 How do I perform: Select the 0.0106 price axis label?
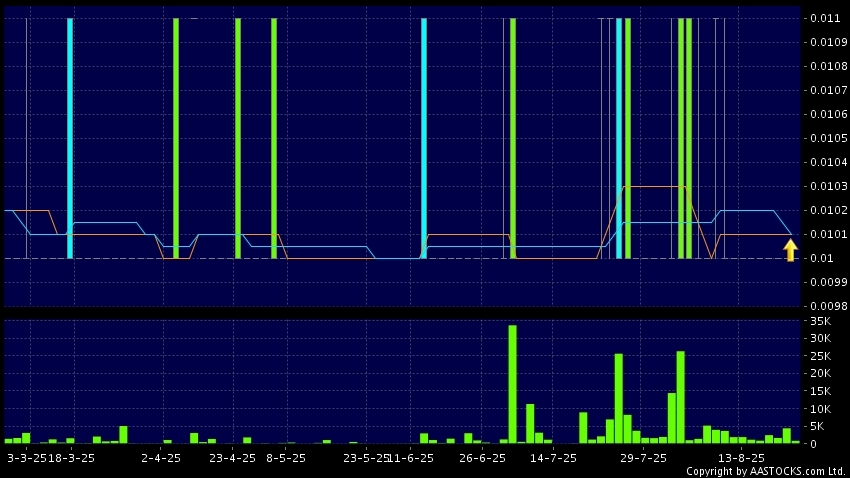828,114
